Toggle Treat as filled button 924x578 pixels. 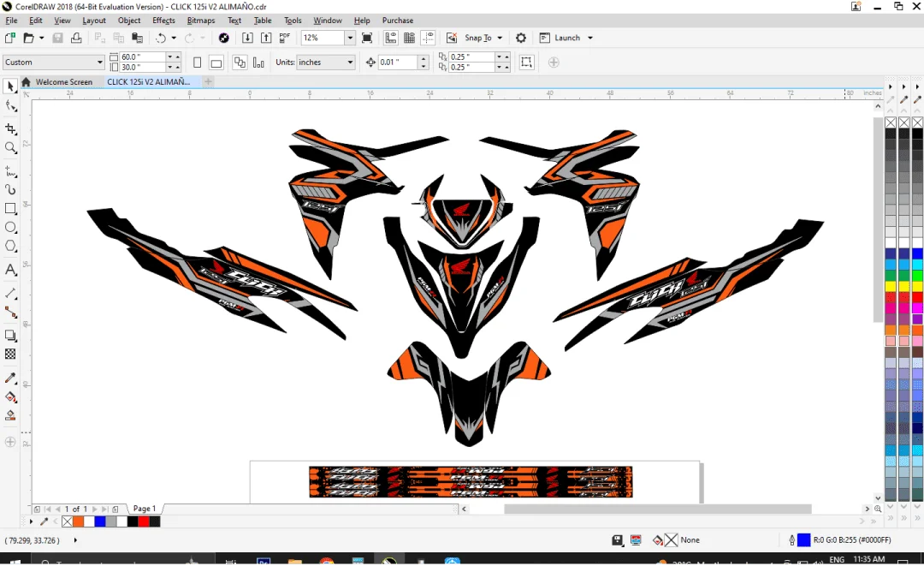pyautogui.click(x=526, y=63)
